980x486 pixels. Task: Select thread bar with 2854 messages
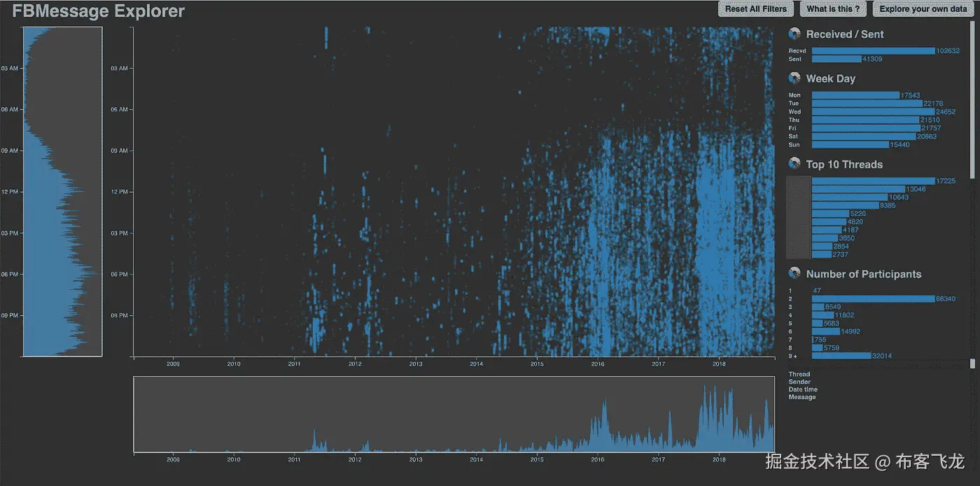pyautogui.click(x=822, y=247)
